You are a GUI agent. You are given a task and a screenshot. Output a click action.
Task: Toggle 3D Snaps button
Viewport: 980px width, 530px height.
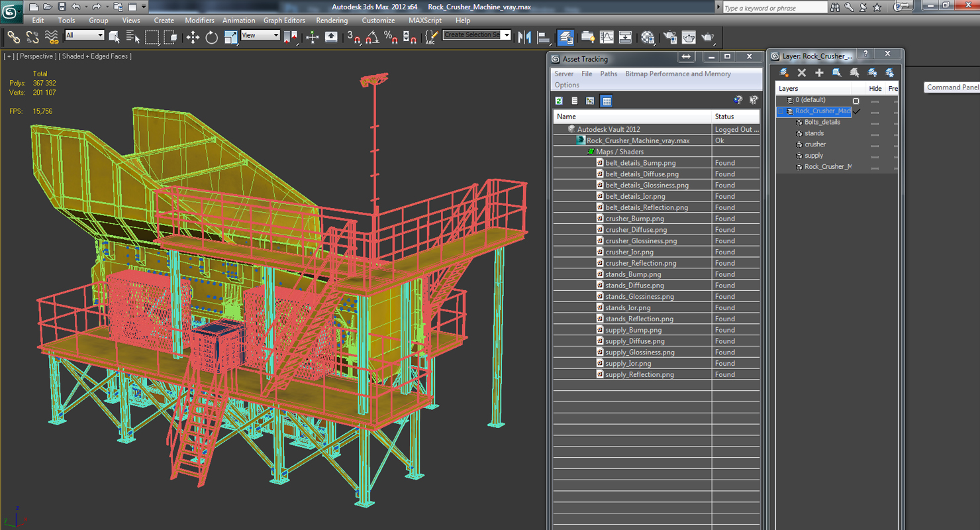pos(354,37)
